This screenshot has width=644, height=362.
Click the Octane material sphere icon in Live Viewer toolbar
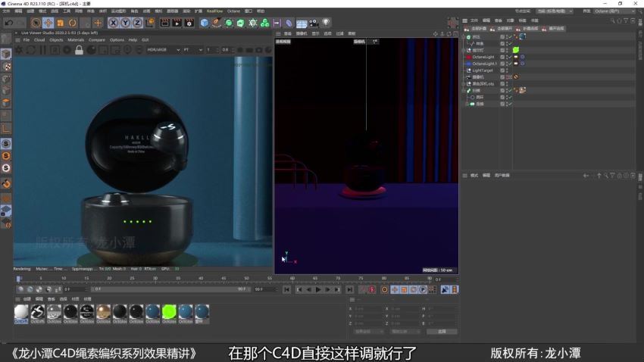[x=91, y=50]
